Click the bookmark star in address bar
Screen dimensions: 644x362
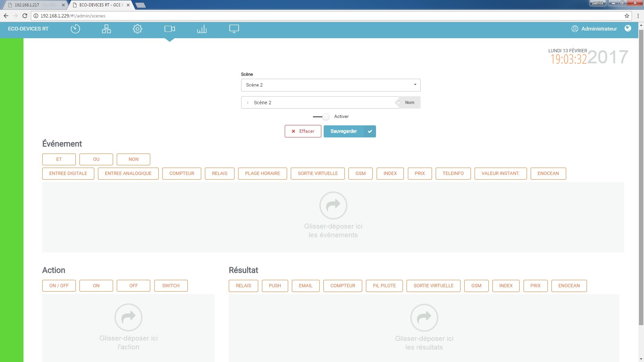coord(627,16)
